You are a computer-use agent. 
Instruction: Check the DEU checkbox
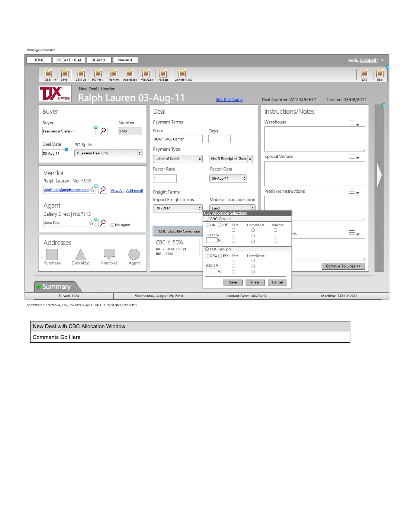click(208, 256)
